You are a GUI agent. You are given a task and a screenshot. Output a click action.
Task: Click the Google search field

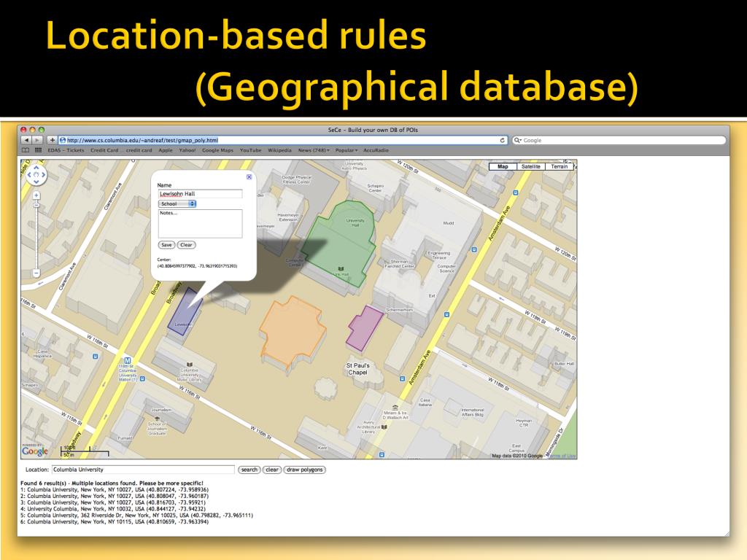(619, 141)
